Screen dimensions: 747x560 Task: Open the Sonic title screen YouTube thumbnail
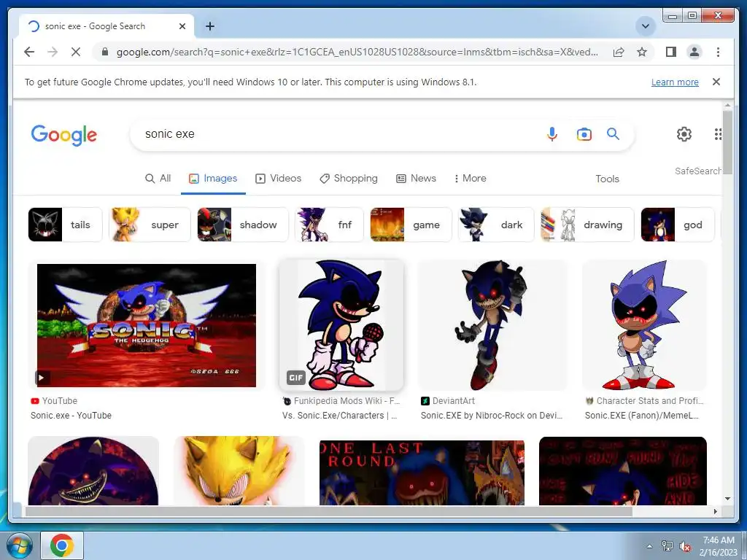146,325
